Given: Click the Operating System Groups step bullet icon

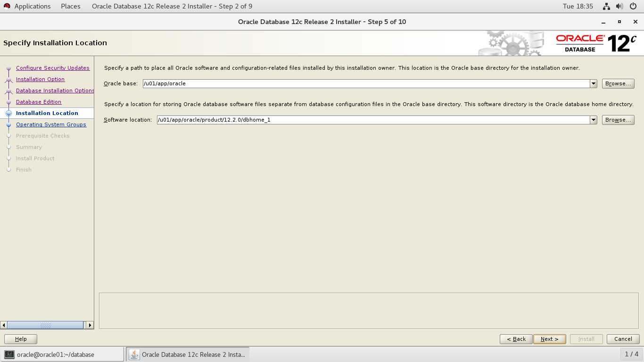Looking at the screenshot, I should [x=8, y=124].
